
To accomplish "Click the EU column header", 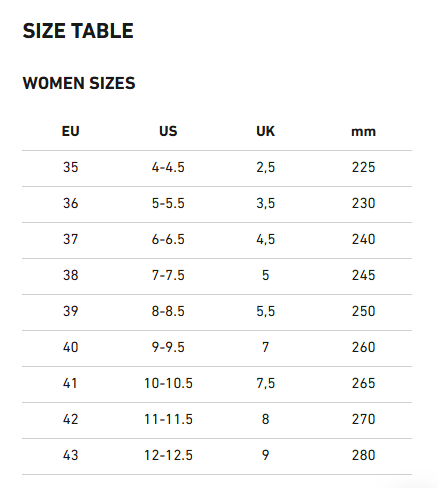I will 71,131.
